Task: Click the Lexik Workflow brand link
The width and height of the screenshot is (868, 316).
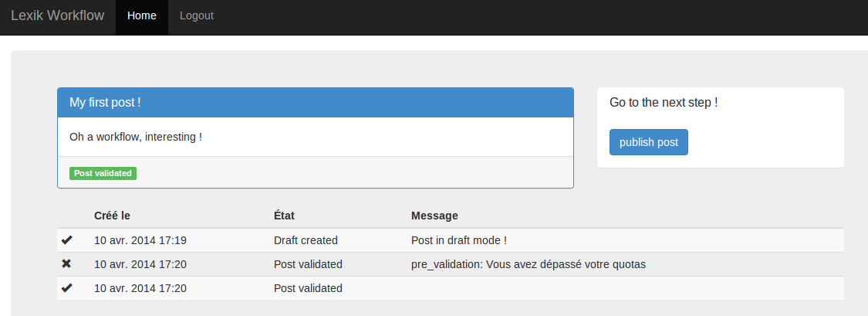Action: click(x=58, y=15)
